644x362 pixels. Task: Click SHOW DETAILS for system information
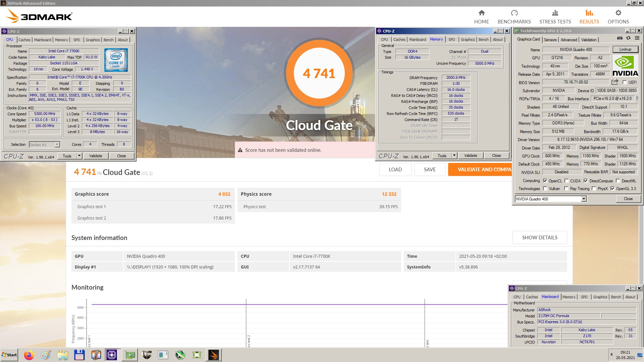click(539, 237)
